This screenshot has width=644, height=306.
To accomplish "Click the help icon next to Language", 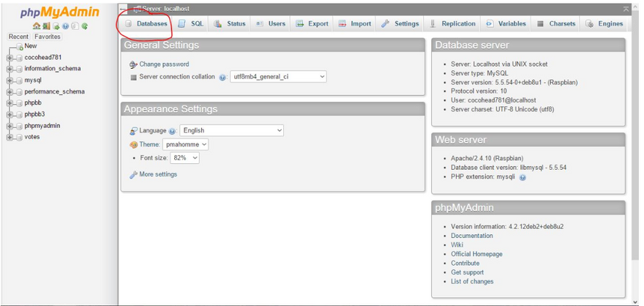I will pos(173,131).
